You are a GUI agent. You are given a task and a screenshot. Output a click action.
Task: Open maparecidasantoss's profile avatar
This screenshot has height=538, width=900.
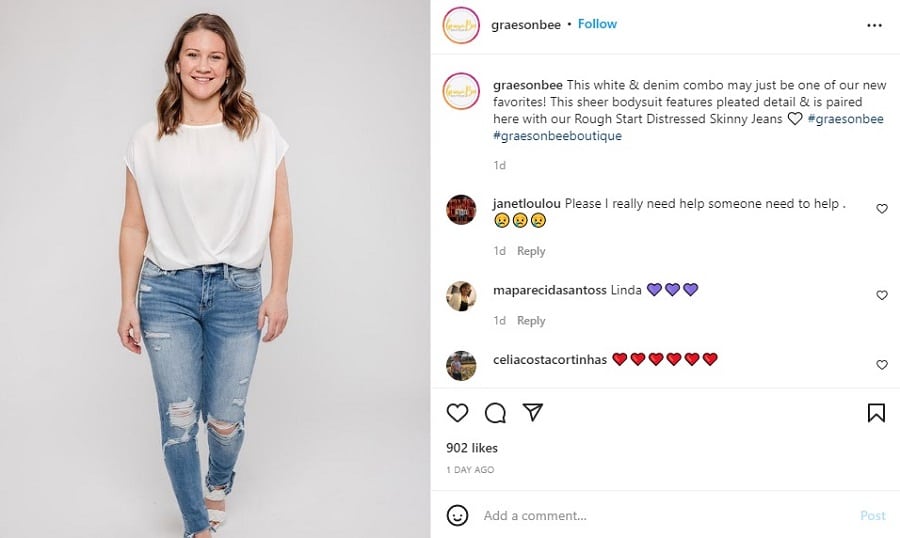pyautogui.click(x=461, y=296)
